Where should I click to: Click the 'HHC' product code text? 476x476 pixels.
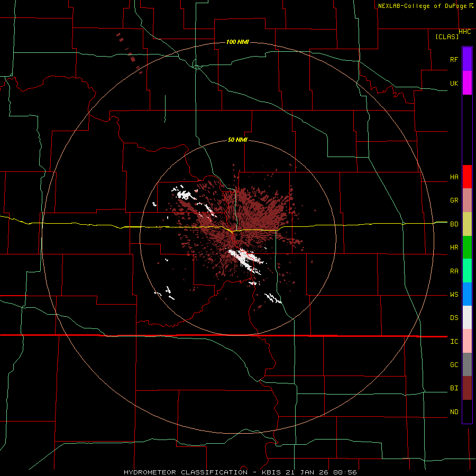(464, 32)
